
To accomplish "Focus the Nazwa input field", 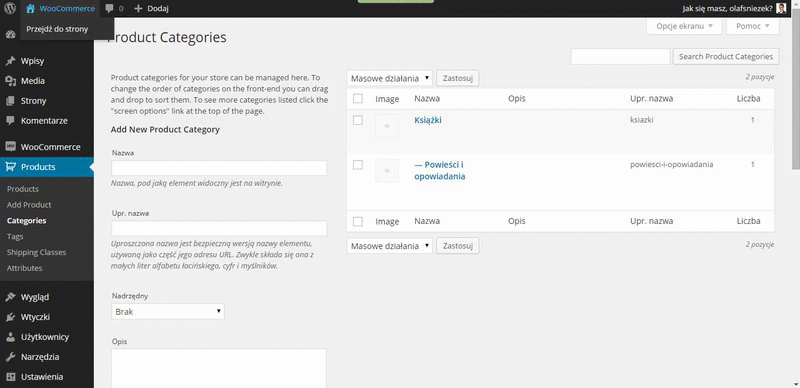I will coord(219,168).
